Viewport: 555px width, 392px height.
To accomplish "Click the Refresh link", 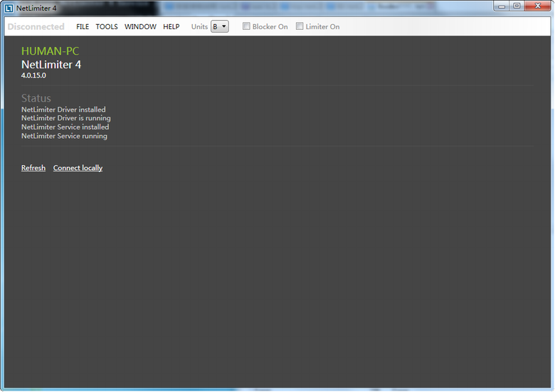I will [33, 168].
